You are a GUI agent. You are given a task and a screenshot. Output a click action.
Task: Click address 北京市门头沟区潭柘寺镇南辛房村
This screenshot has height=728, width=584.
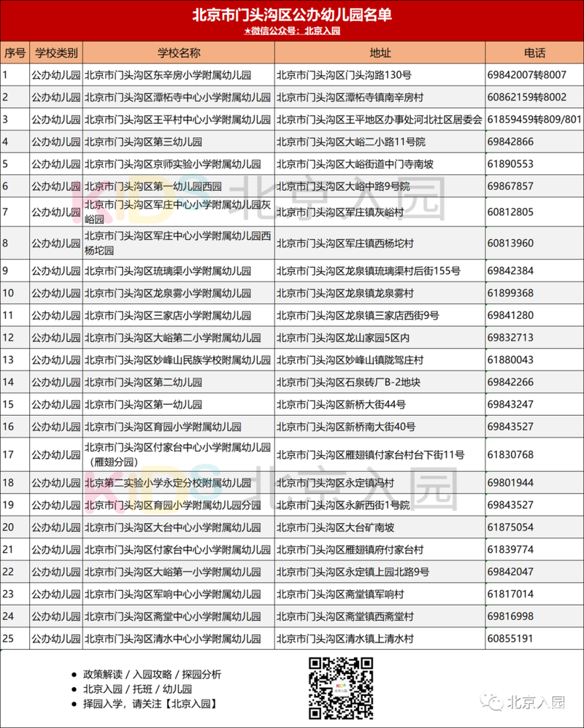point(350,97)
